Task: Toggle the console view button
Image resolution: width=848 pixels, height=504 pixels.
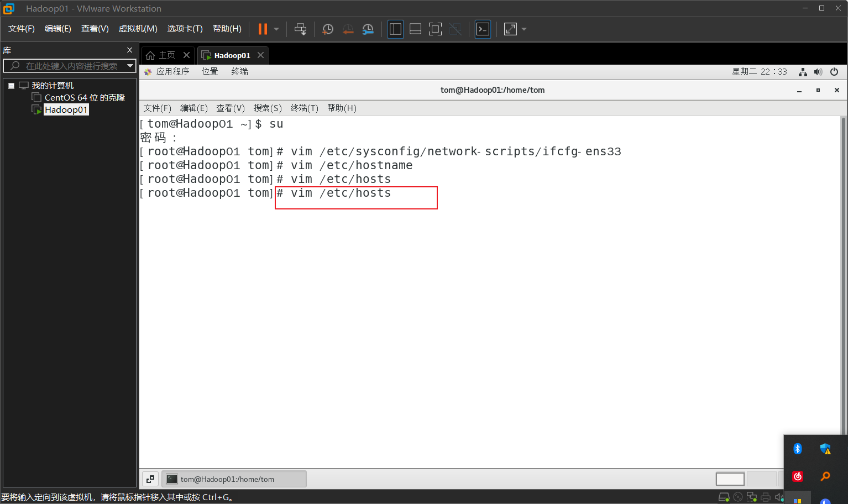Action: pos(483,29)
